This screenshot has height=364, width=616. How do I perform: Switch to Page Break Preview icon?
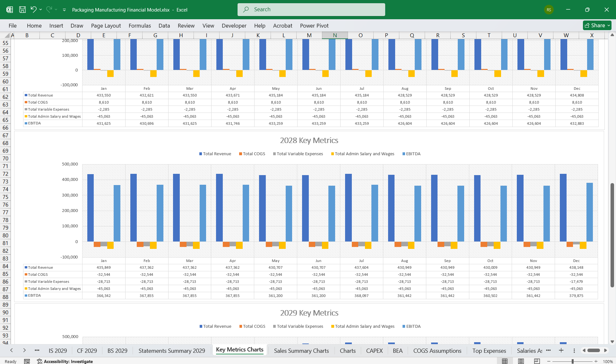coord(537,361)
